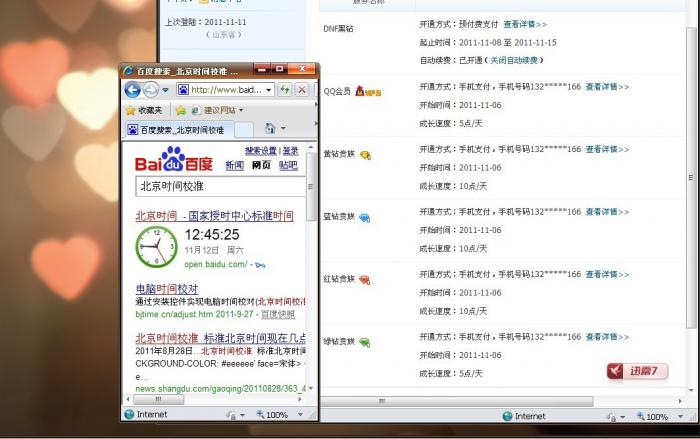700x439 pixels.
Task: Open 查看详情>> for 红钻贵族
Action: tap(607, 274)
